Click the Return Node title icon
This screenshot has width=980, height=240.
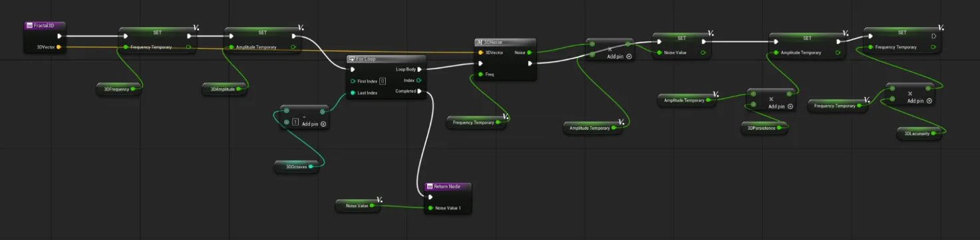[x=430, y=186]
